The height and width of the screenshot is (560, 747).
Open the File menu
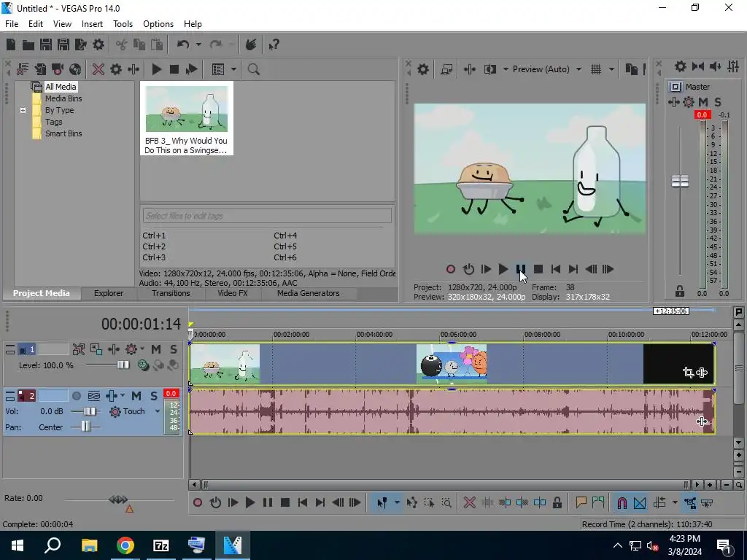click(x=12, y=24)
